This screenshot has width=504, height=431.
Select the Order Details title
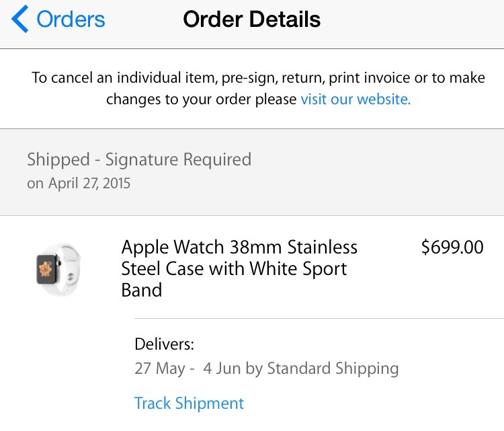(252, 19)
